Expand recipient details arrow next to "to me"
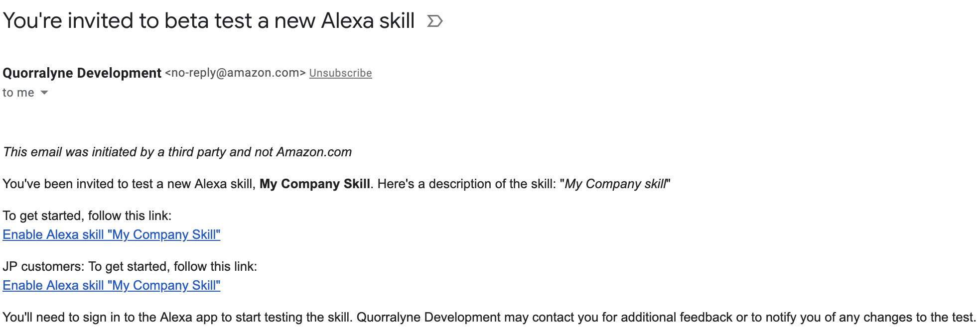This screenshot has width=980, height=334. [44, 93]
